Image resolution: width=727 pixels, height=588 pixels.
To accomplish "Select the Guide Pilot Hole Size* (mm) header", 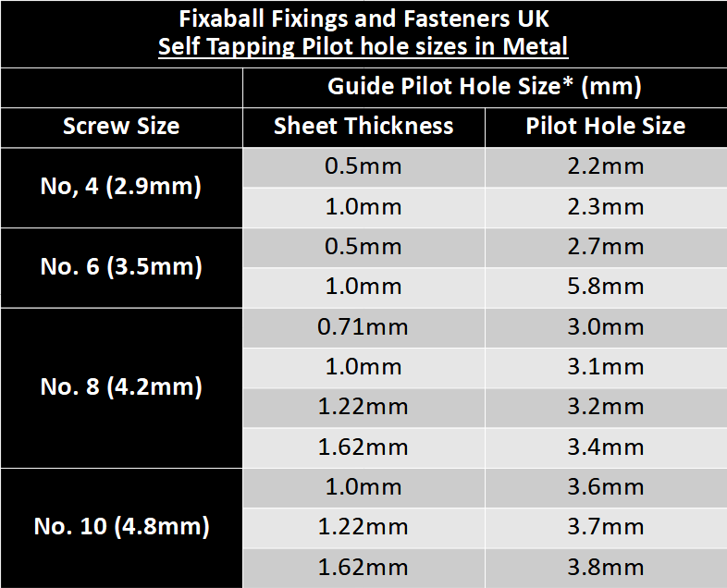I will pos(484,87).
